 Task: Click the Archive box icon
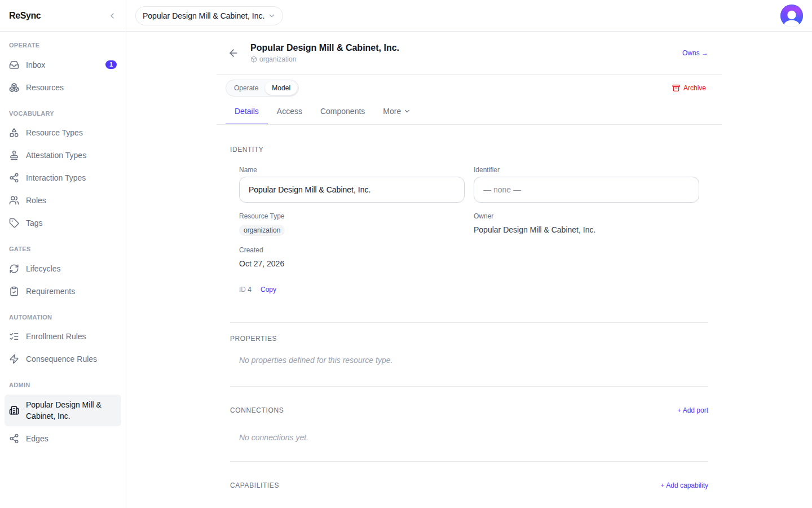click(676, 88)
